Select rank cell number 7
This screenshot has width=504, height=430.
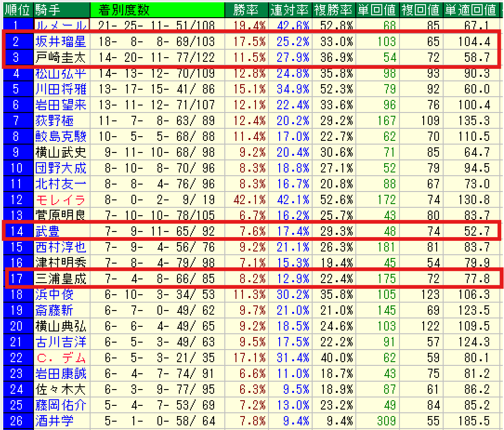coord(16,121)
